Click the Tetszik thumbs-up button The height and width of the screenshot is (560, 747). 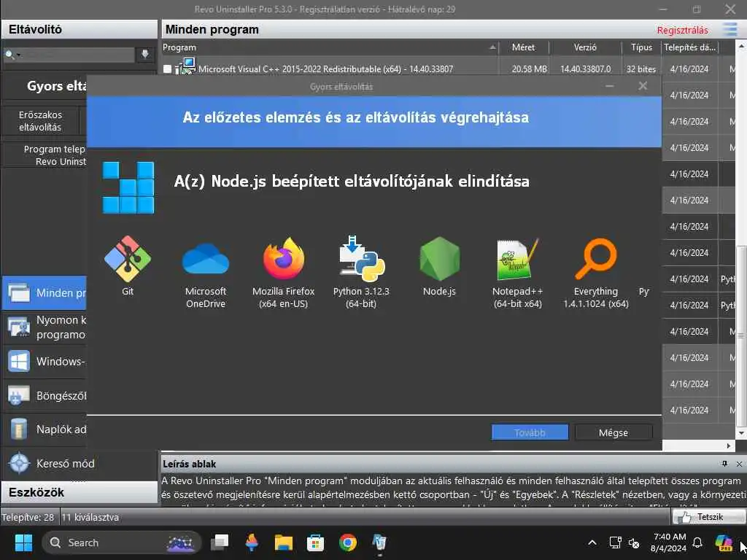(708, 517)
